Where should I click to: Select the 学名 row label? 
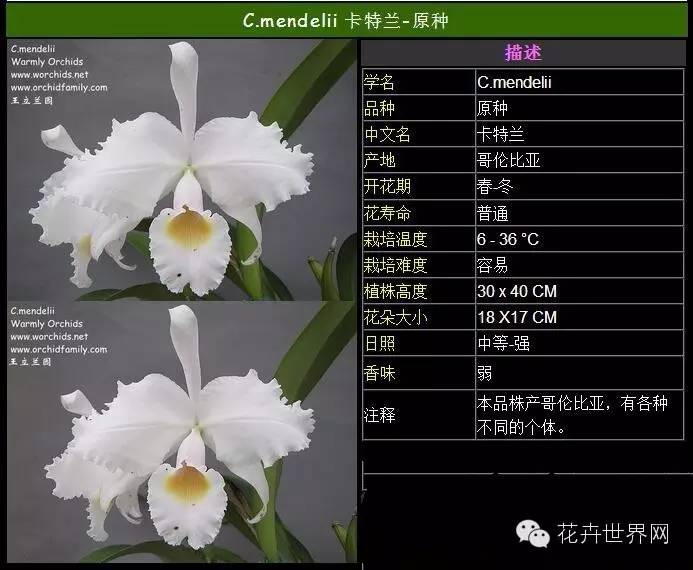pos(379,82)
